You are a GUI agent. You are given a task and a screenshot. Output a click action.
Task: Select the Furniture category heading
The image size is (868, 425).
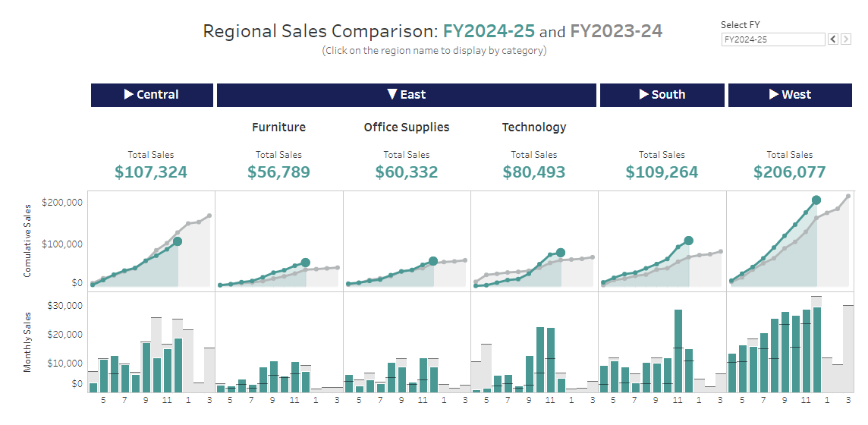[x=278, y=127]
